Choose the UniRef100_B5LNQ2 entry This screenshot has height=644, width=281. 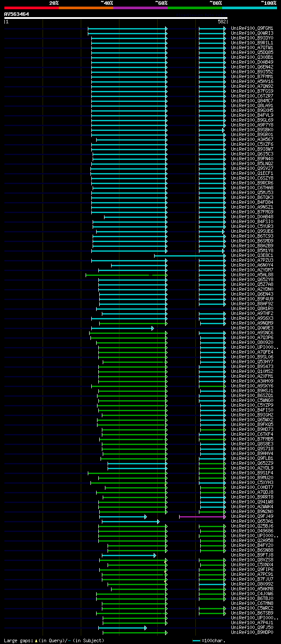coord(252,164)
